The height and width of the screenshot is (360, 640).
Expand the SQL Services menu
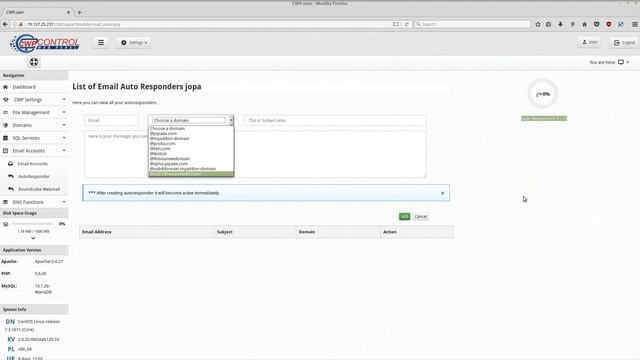tap(34, 138)
